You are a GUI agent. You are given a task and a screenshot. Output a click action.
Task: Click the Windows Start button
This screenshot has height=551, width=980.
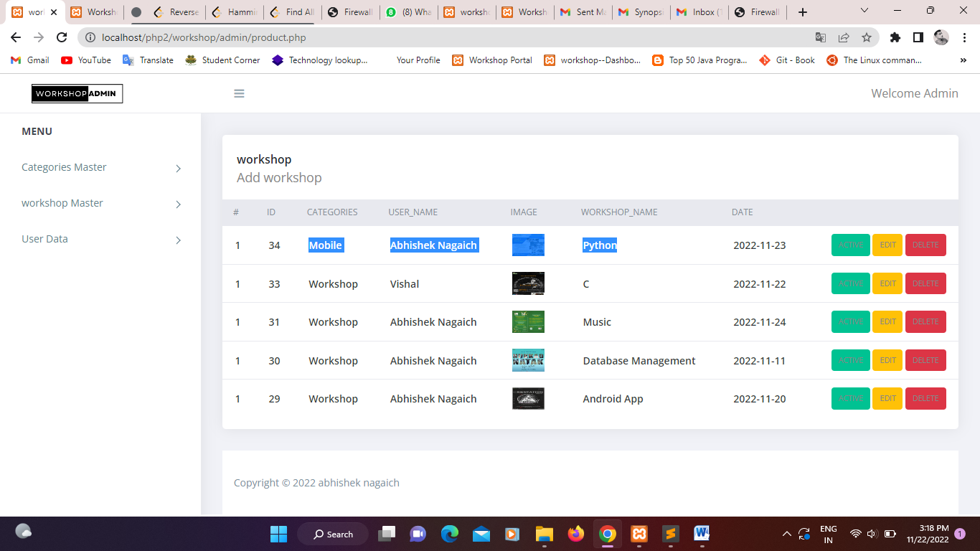point(278,534)
